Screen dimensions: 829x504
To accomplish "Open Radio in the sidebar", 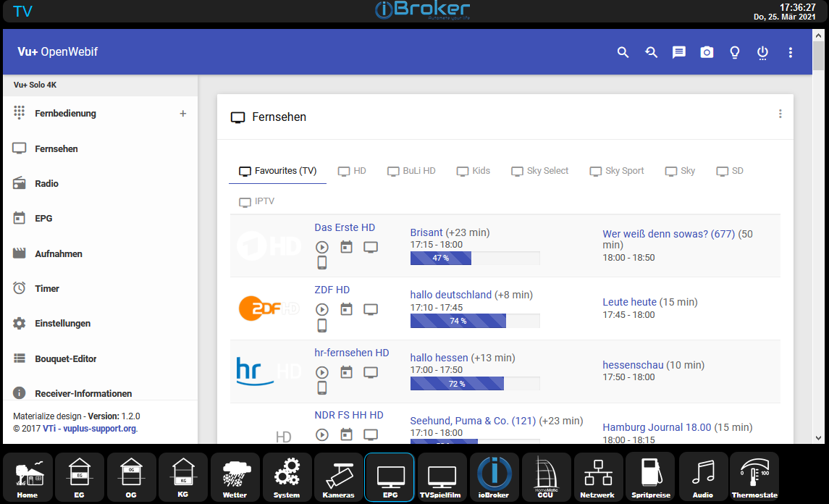I will point(46,183).
